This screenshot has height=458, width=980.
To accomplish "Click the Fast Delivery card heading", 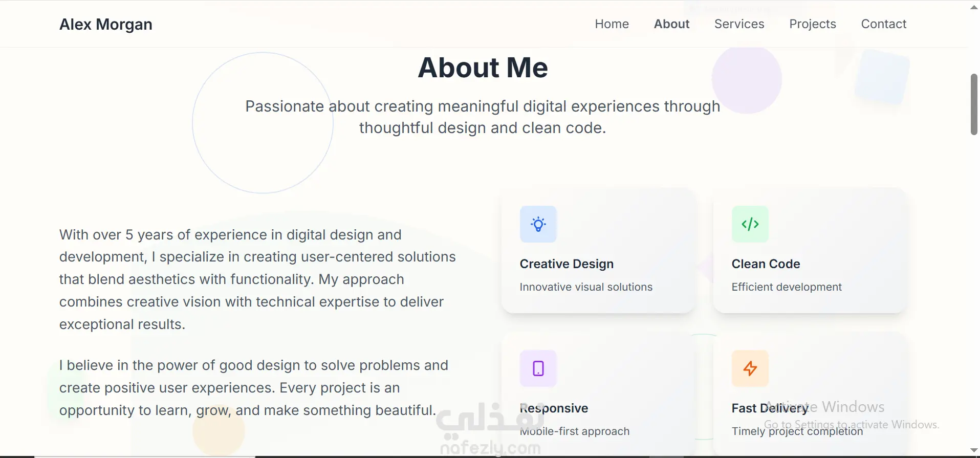I will click(770, 408).
